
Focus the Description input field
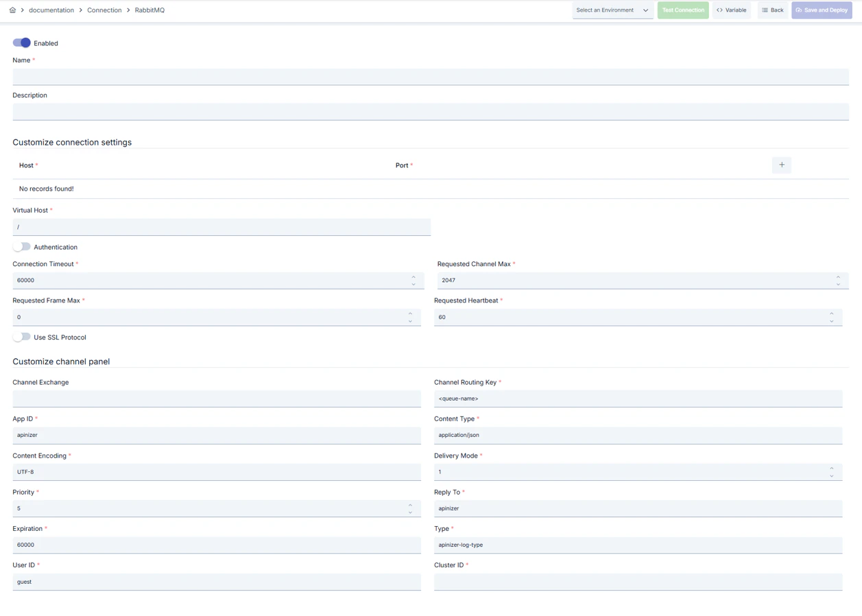click(x=431, y=111)
